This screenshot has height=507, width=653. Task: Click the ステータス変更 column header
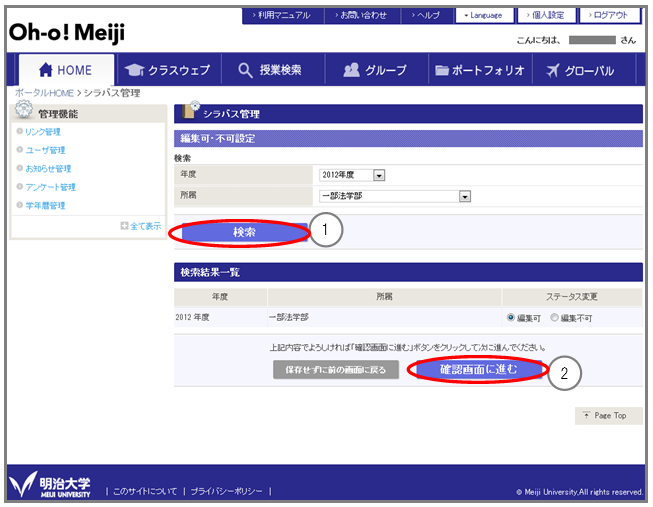click(572, 297)
